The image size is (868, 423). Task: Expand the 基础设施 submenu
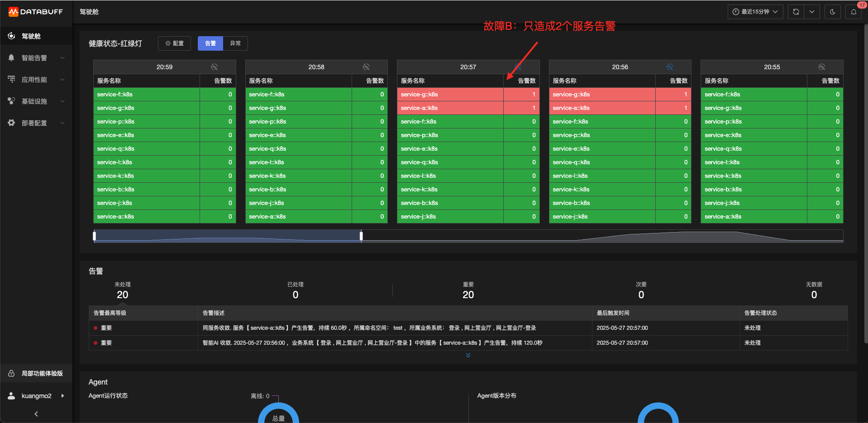click(x=62, y=101)
